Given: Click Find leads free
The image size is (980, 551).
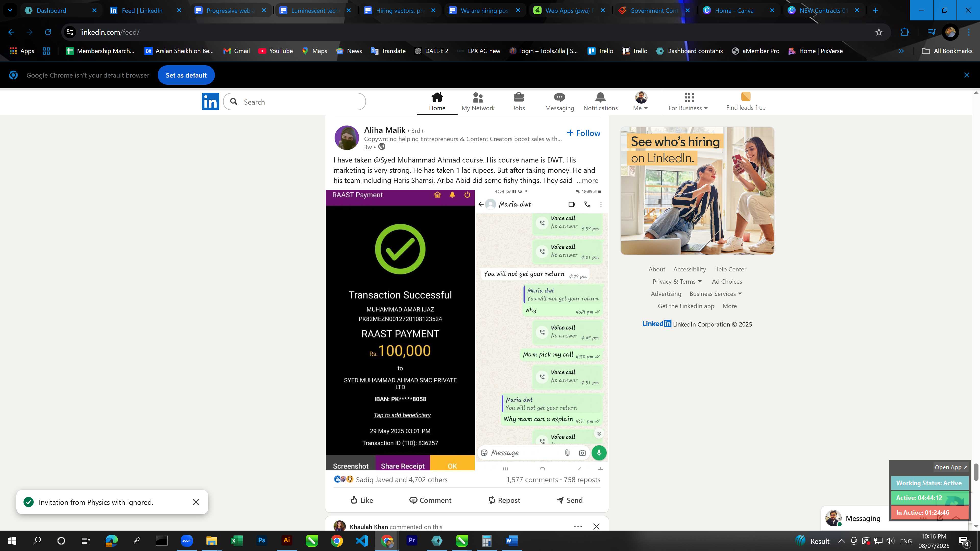Looking at the screenshot, I should [x=746, y=102].
